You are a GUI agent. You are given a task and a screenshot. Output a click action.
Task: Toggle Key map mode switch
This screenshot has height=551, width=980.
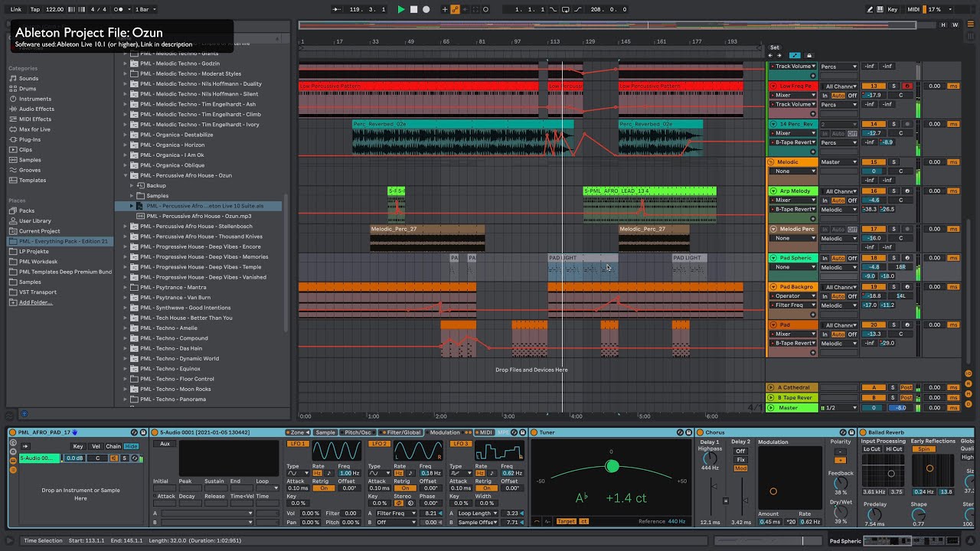tap(893, 9)
